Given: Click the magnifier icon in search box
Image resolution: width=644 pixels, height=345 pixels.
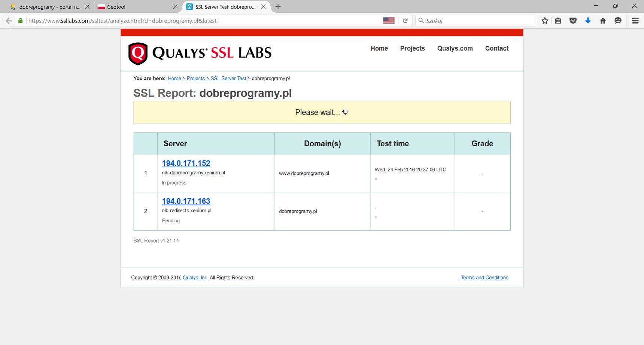Looking at the screenshot, I should (x=421, y=21).
